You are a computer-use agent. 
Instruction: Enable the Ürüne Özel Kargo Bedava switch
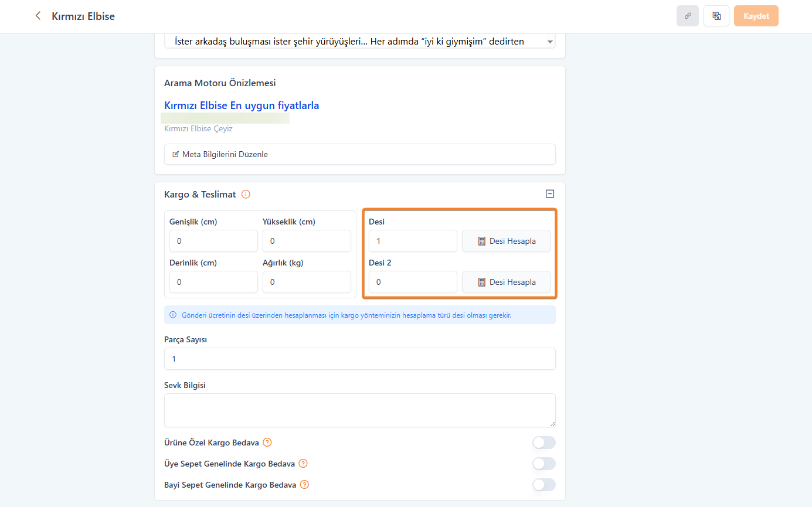click(x=543, y=443)
